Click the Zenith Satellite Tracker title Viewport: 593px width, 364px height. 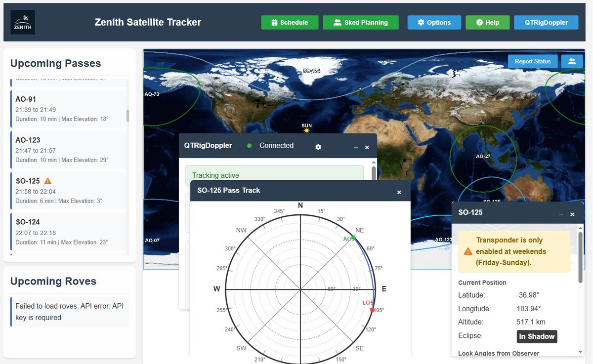pyautogui.click(x=148, y=22)
